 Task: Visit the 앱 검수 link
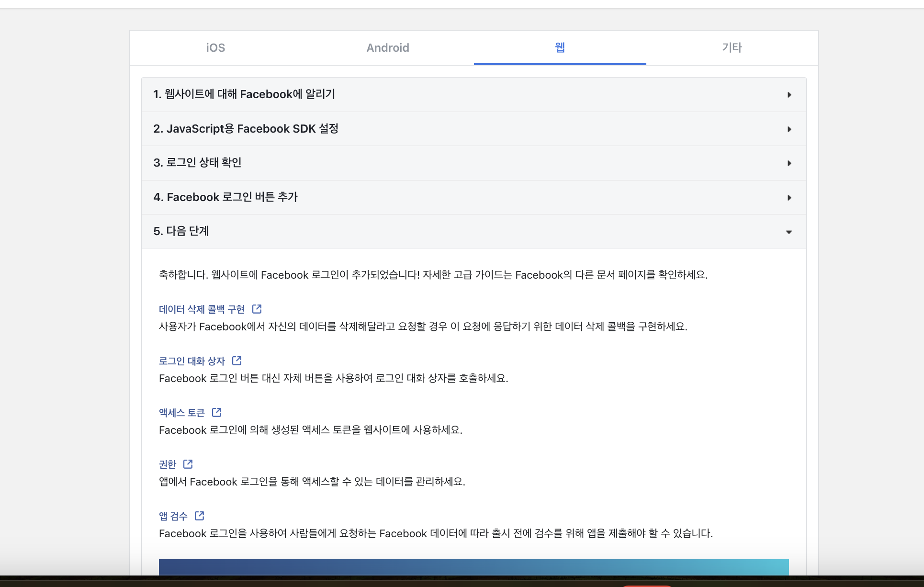[x=173, y=516]
